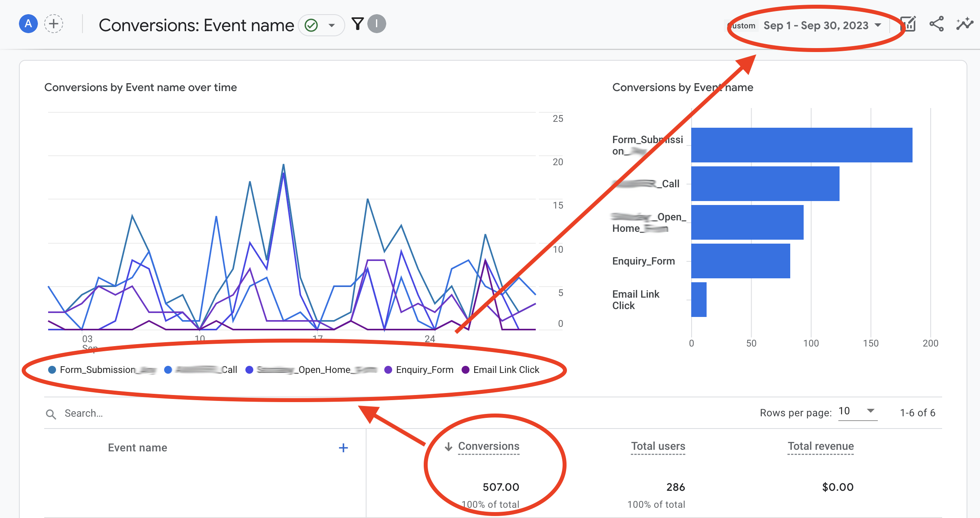Click the share report icon

[936, 24]
